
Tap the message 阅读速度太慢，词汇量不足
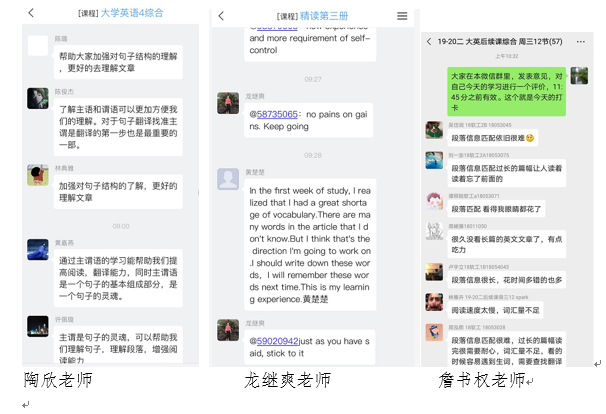[495, 310]
